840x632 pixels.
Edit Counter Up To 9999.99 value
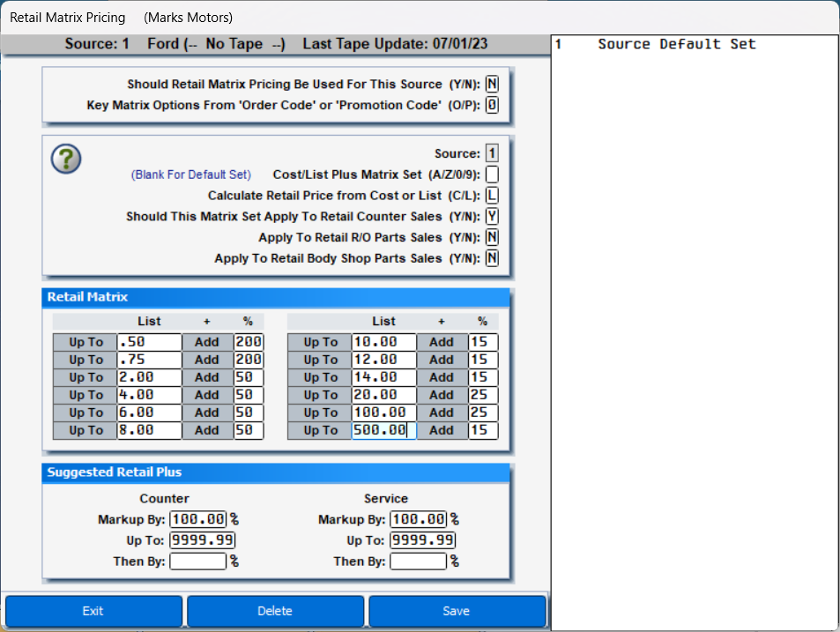click(202, 540)
